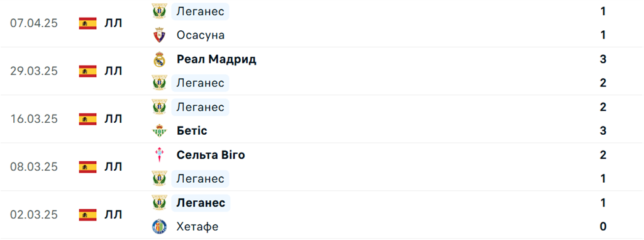Click Leganes crest in the 07.04.25 match

pos(159,11)
